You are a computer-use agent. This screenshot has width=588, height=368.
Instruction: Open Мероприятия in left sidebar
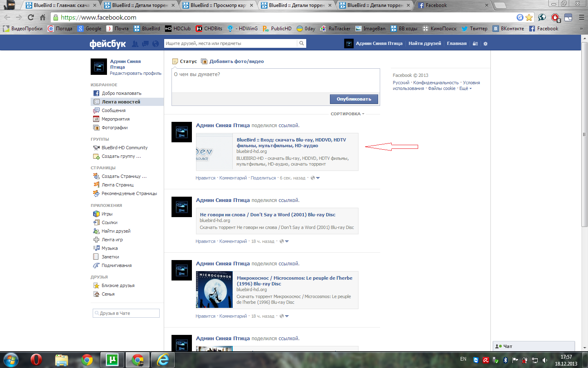click(116, 119)
